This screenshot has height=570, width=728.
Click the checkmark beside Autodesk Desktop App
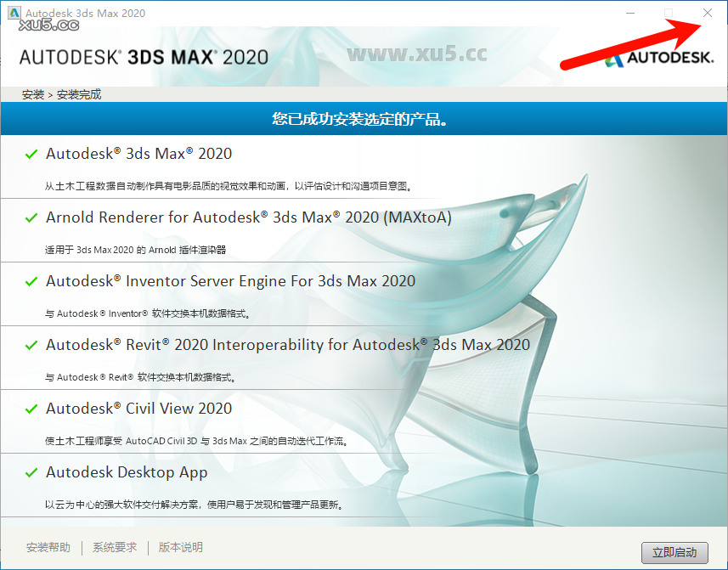[x=31, y=472]
